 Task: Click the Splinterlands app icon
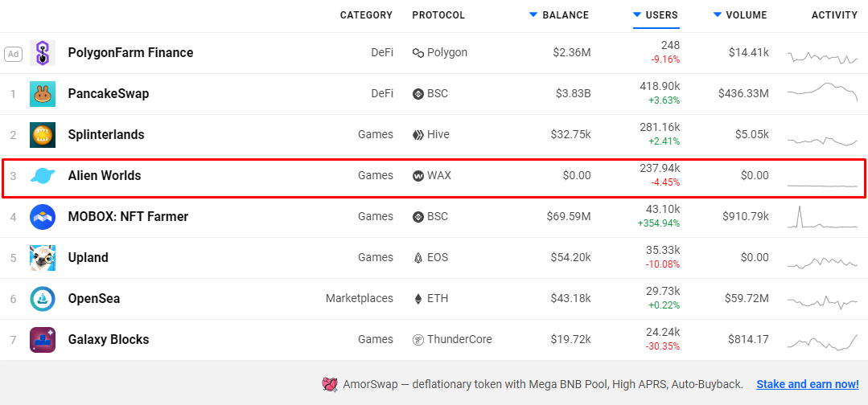pos(43,135)
